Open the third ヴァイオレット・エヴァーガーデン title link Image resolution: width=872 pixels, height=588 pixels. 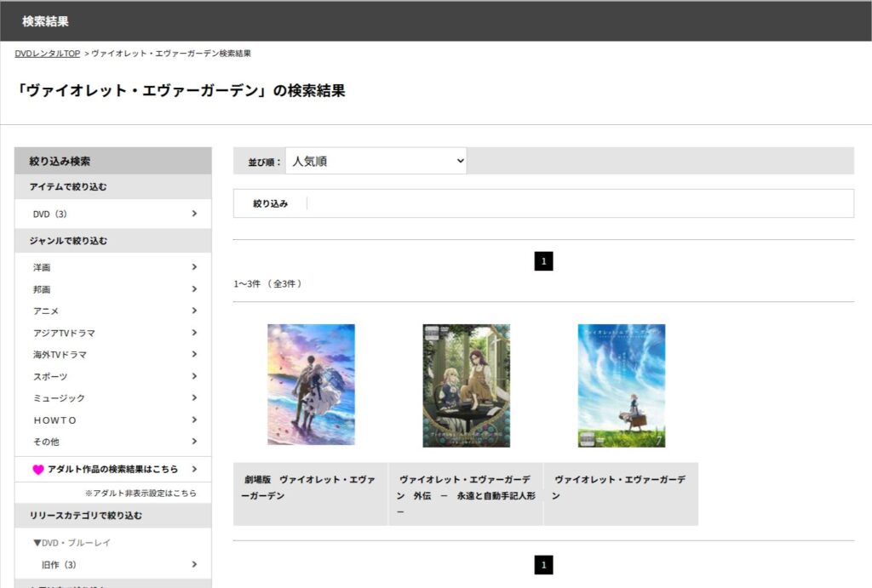(x=620, y=488)
